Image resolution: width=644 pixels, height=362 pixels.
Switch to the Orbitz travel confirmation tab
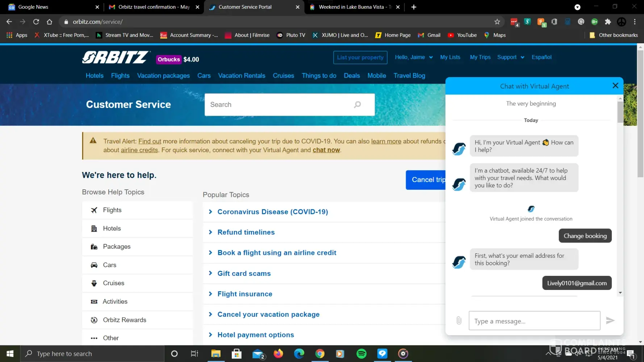(x=154, y=7)
